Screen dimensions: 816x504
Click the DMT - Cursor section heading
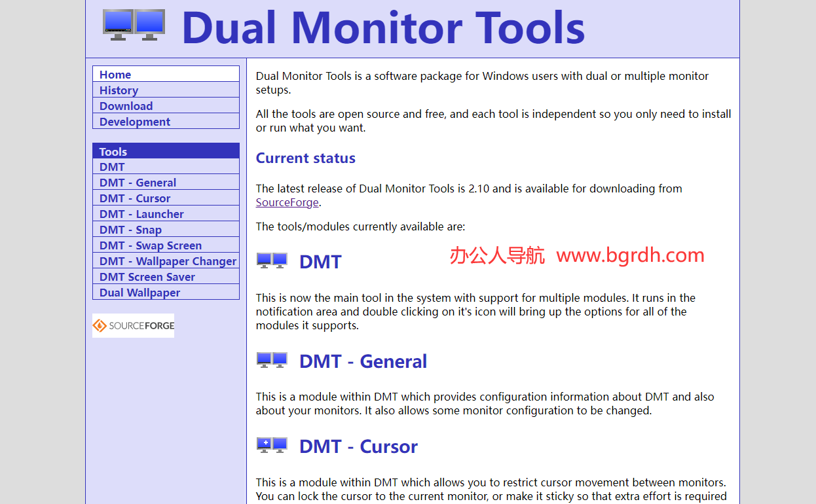pos(358,446)
